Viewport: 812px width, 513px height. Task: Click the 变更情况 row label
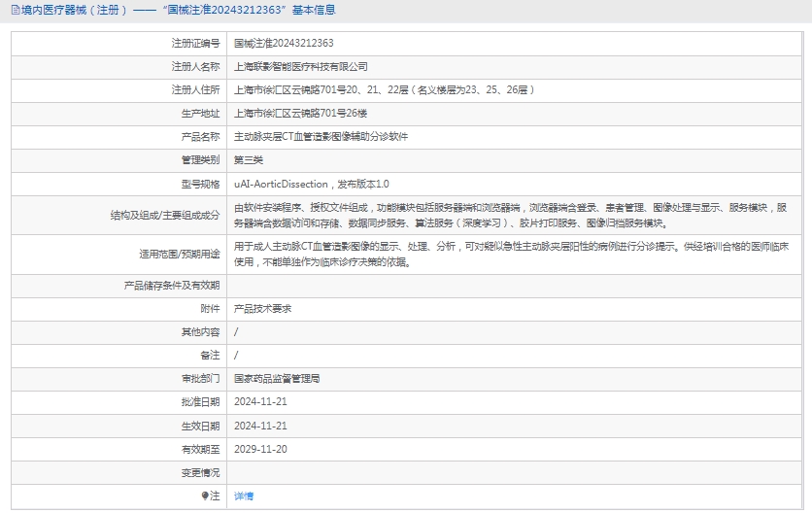pyautogui.click(x=200, y=472)
